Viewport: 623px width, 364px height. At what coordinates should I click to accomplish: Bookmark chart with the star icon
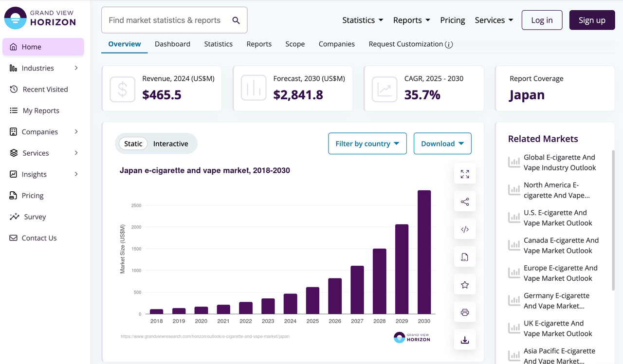465,285
